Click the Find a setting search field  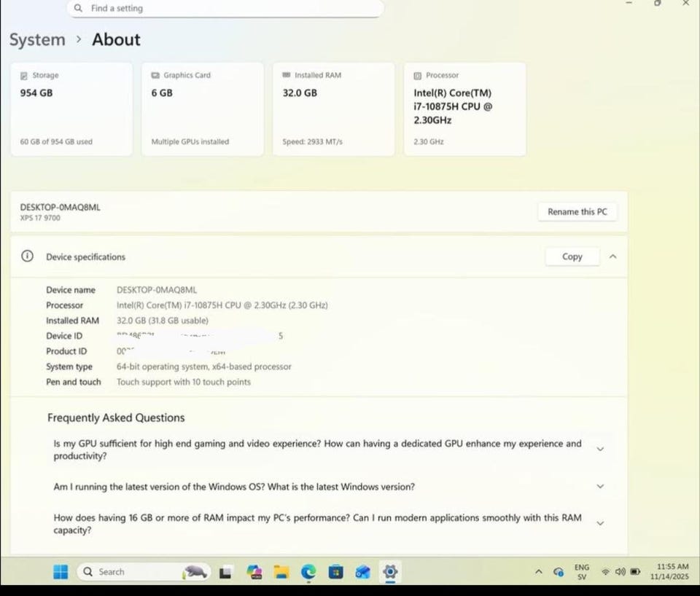(225, 8)
